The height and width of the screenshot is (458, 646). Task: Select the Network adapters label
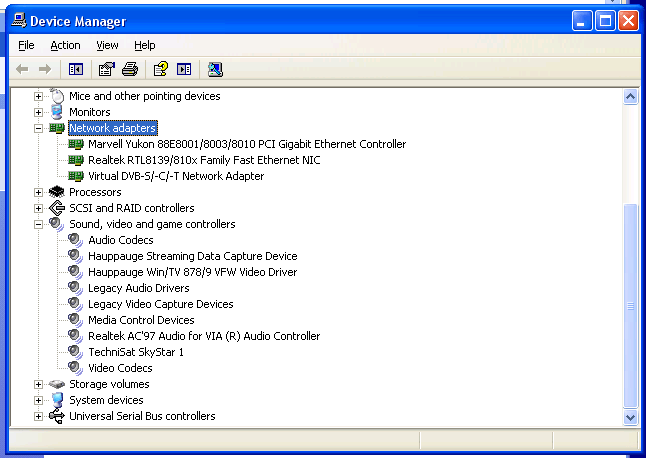point(112,128)
